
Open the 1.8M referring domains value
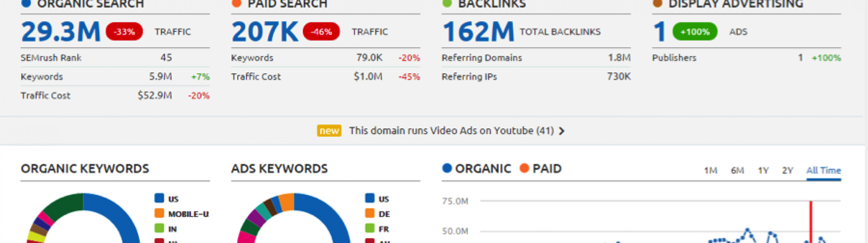(619, 58)
